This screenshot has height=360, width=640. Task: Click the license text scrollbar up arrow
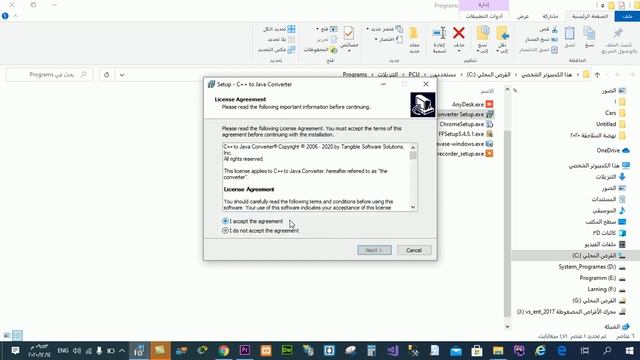point(413,147)
